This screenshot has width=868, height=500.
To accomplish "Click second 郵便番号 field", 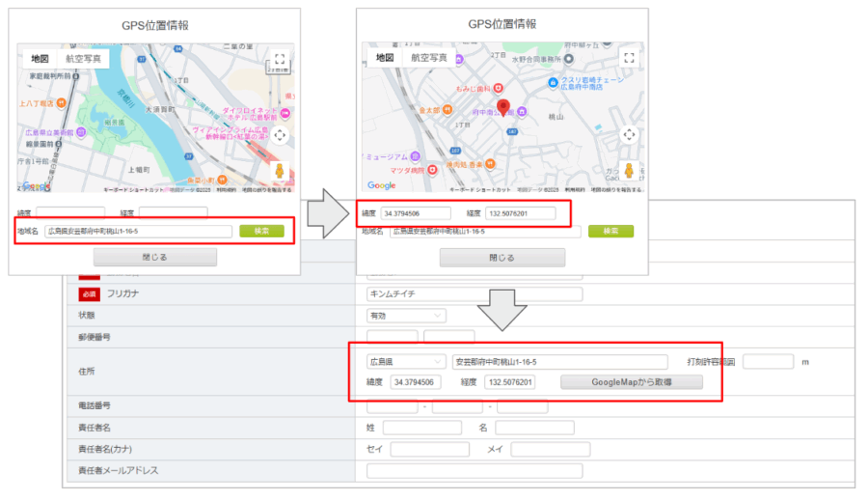I will coord(448,337).
